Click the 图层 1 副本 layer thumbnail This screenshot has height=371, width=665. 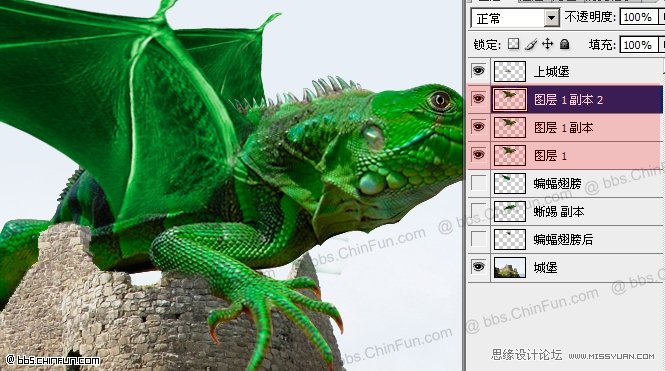(510, 127)
